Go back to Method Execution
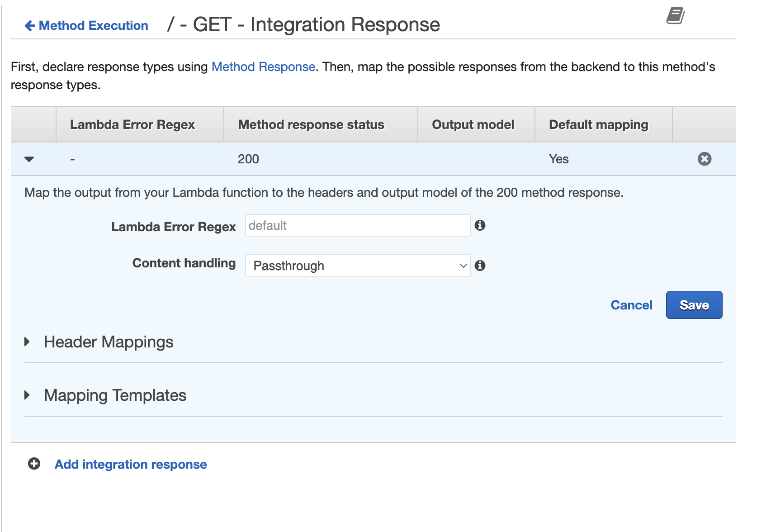Viewport: 757px width, 532px height. point(93,25)
